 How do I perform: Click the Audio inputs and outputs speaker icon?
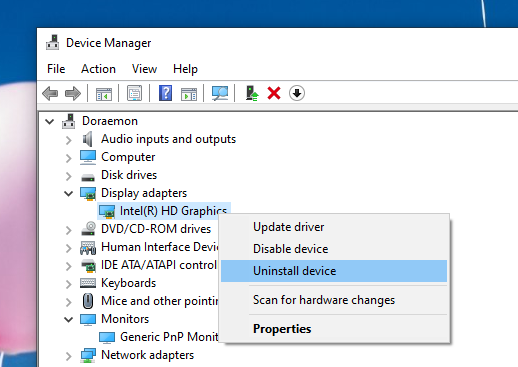(x=88, y=139)
